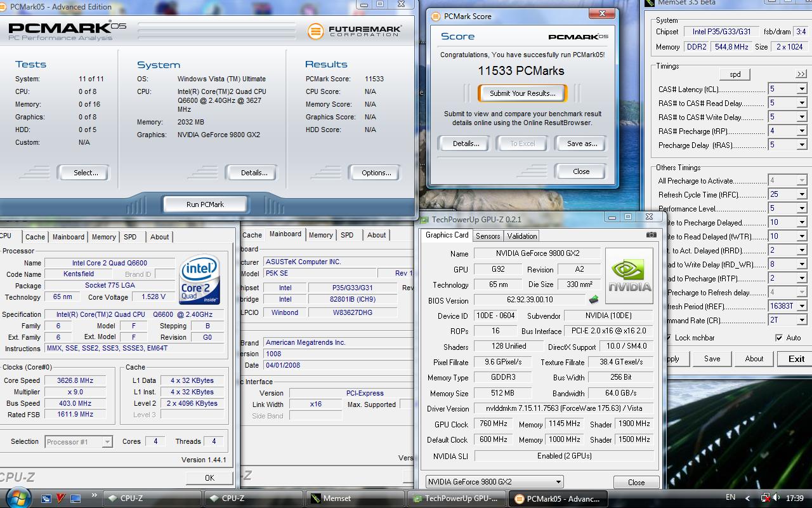Screen dimensions: 812x508
Task: Click Exit button in MemSet
Action: point(796,359)
